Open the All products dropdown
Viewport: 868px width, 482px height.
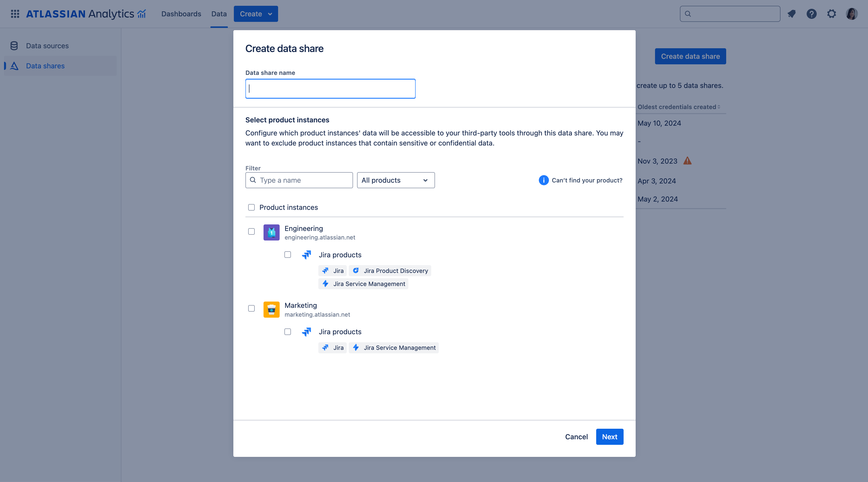(396, 180)
